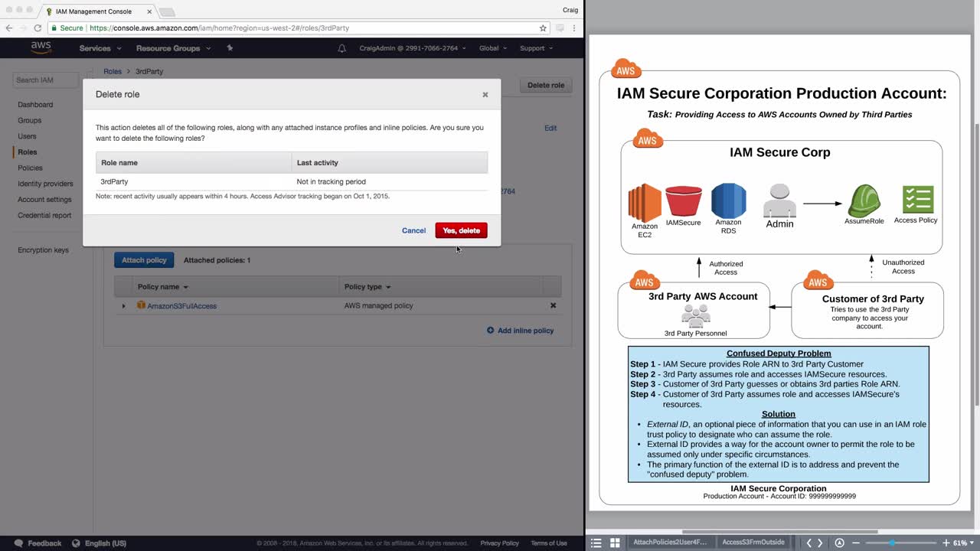Click the Edit link on role page
Image resolution: width=980 pixels, height=551 pixels.
tap(550, 128)
